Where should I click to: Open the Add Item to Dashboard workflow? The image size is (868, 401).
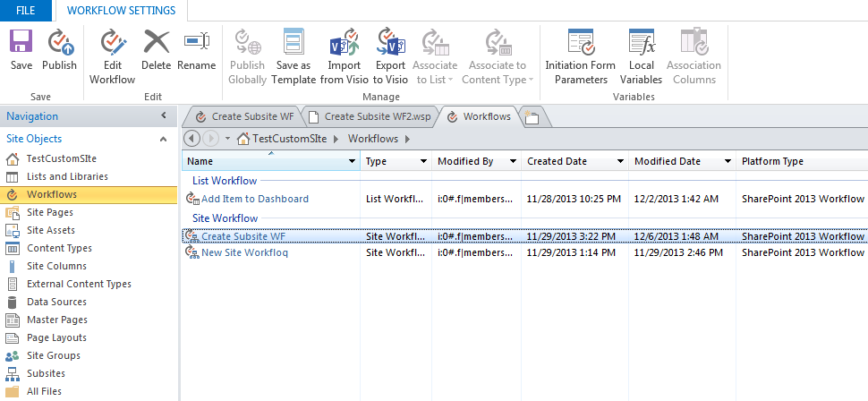[255, 199]
